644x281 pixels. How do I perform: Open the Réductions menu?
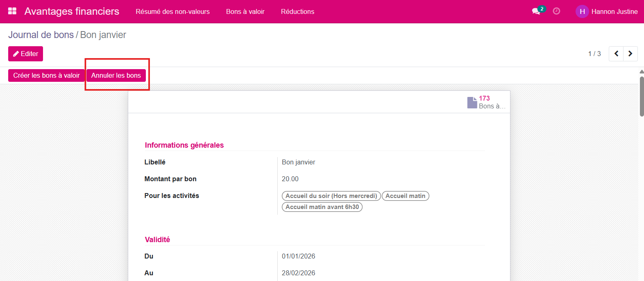297,11
